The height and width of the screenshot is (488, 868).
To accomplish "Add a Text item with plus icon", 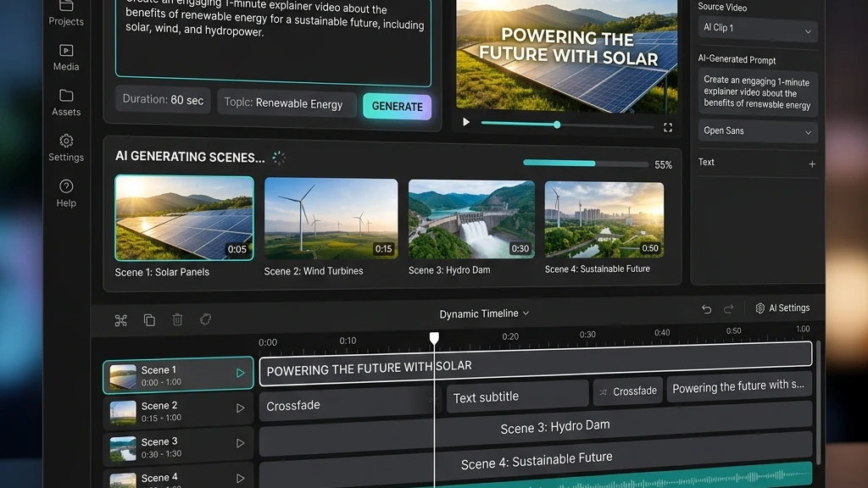I will click(811, 164).
